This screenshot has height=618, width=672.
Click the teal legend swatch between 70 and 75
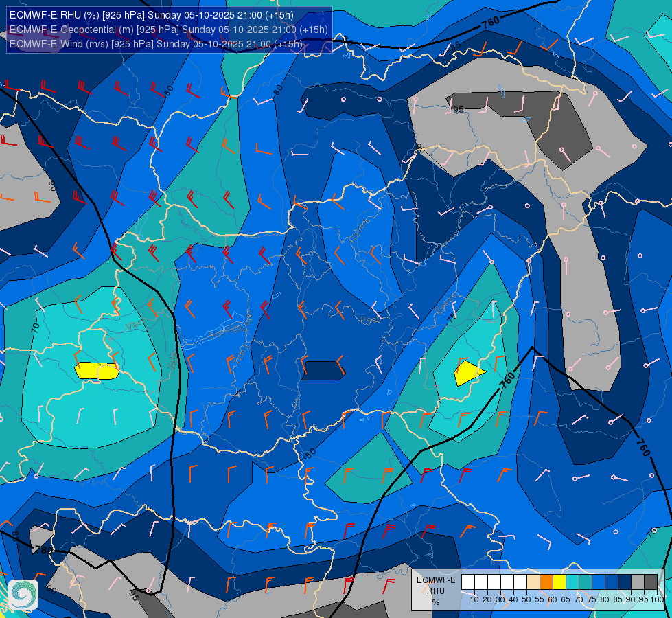586,582
